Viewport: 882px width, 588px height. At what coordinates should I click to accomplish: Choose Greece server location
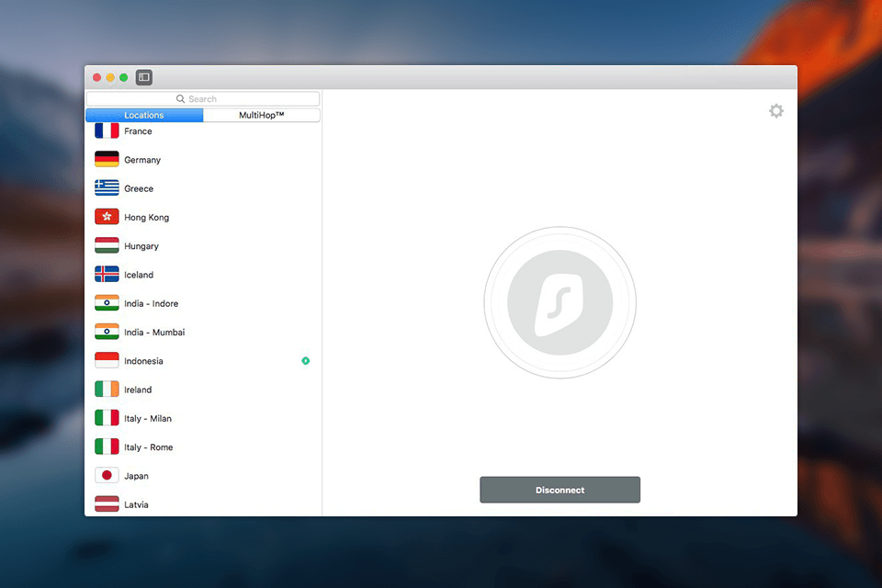(x=203, y=188)
